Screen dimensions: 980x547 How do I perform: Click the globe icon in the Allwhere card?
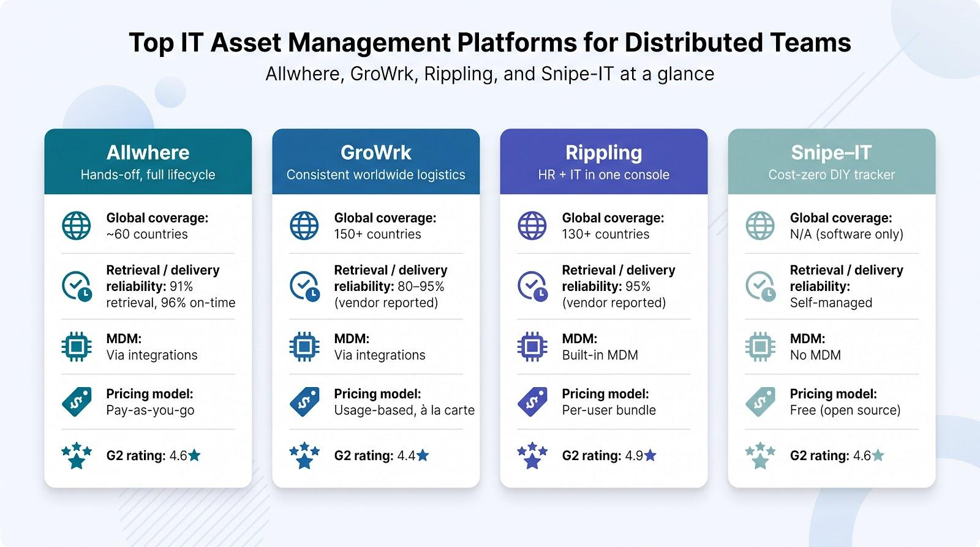(x=77, y=225)
